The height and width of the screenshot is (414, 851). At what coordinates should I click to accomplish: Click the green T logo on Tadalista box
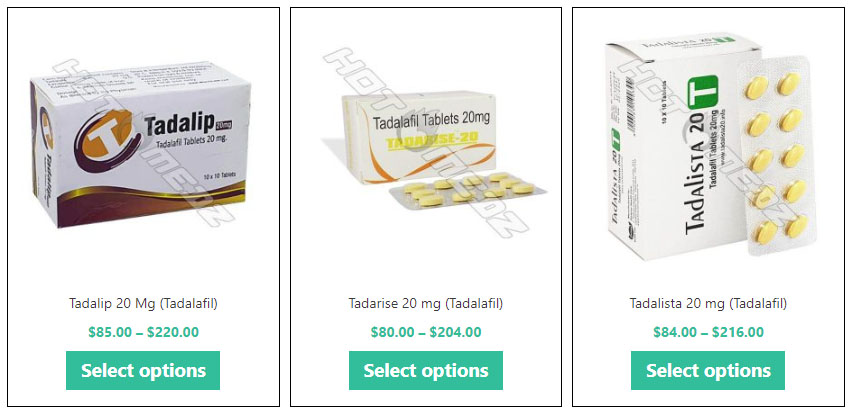(703, 93)
